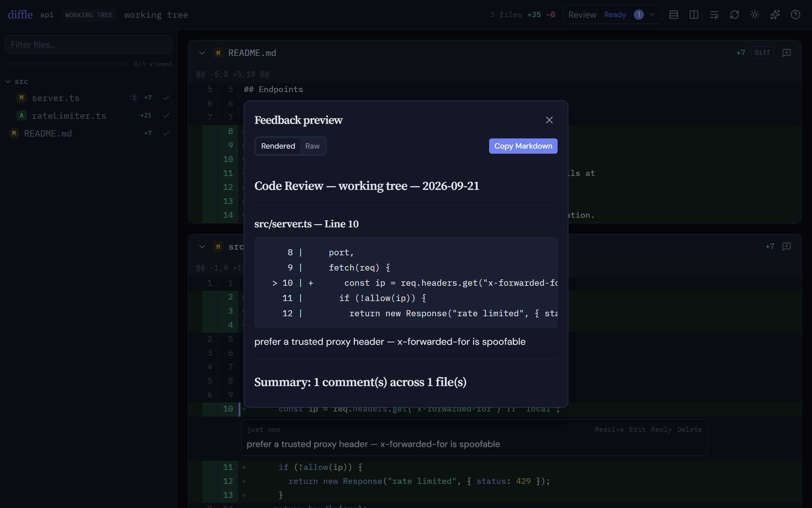Resolve the x-forwarded-for comment
The height and width of the screenshot is (508, 812).
tap(609, 429)
